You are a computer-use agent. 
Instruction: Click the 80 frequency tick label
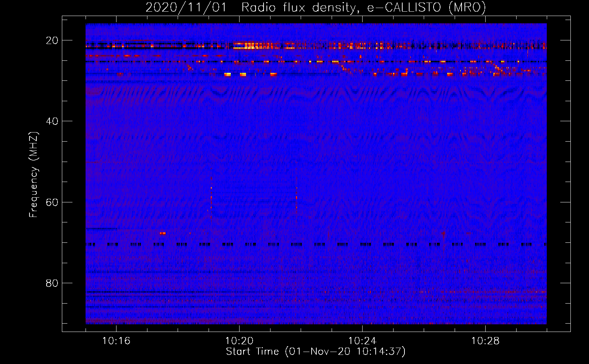(x=52, y=283)
